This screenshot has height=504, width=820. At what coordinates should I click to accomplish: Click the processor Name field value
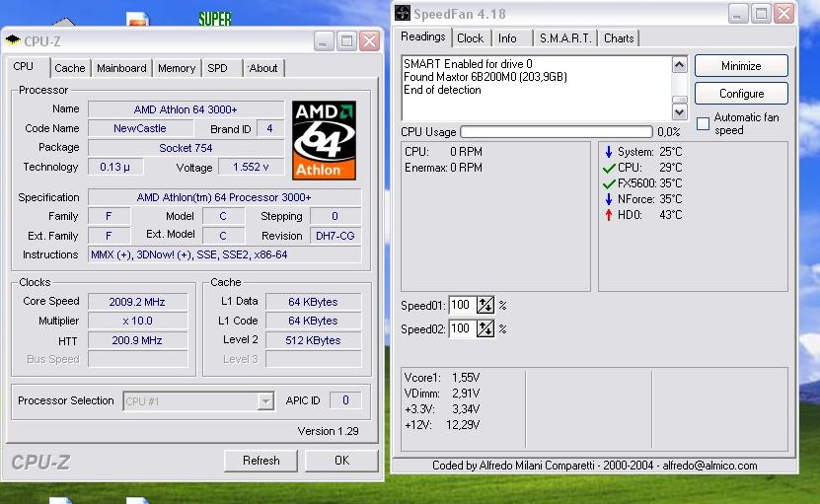[x=186, y=109]
